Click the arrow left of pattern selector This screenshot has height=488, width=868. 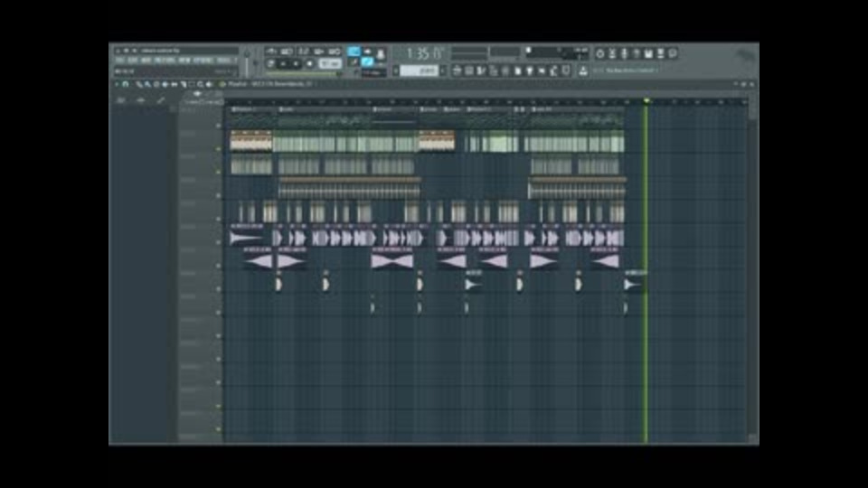(x=396, y=70)
